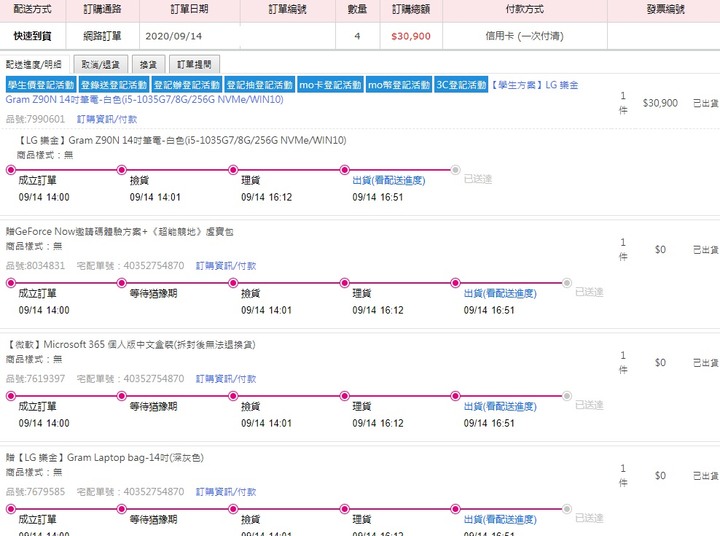Click the 等待猶豫期 marker in Laptop bag timeline
The image size is (720, 536).
[122, 509]
